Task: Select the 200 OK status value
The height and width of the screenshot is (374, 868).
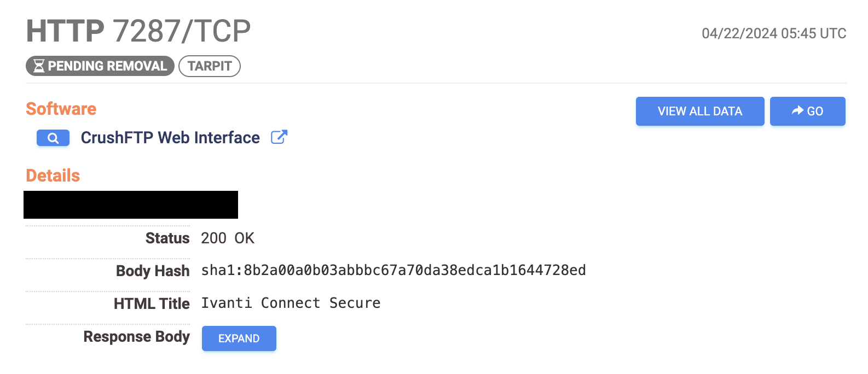Action: (x=228, y=238)
